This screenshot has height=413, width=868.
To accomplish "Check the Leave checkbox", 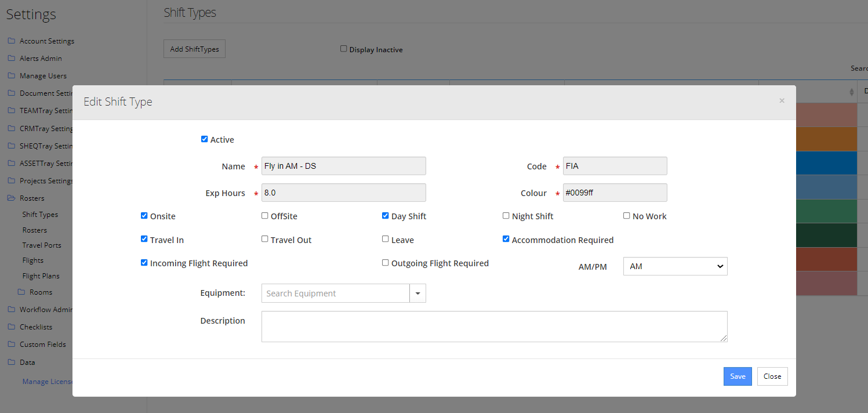I will [385, 239].
